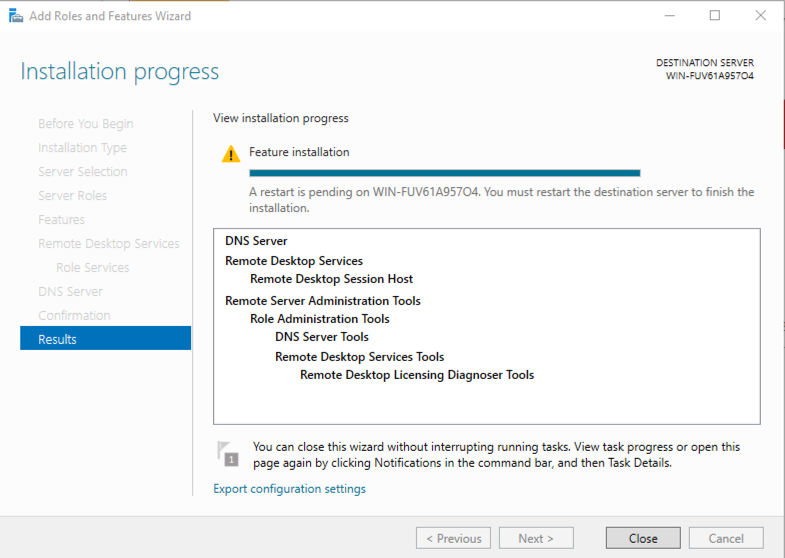Click Remote Desktop Licensing Diagnoser Tools entry

pos(417,375)
